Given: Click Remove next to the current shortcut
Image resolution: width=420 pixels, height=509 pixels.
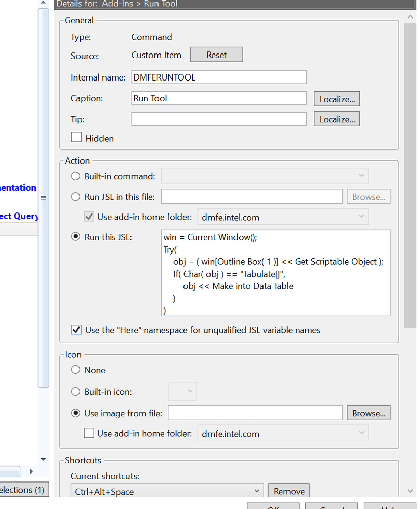Looking at the screenshot, I should 289,491.
